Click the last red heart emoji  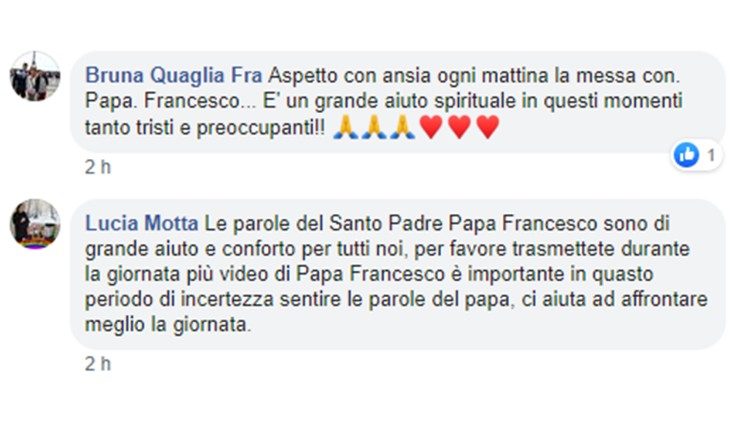coord(488,128)
